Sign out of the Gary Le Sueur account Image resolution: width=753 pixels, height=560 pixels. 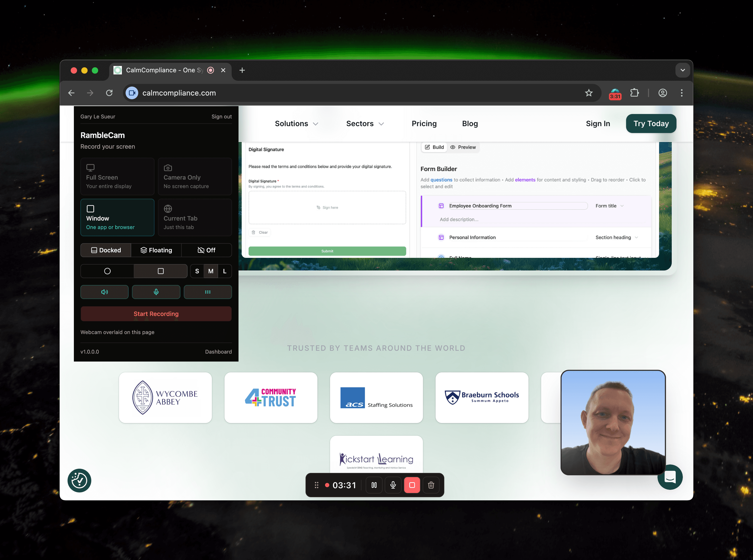click(222, 116)
